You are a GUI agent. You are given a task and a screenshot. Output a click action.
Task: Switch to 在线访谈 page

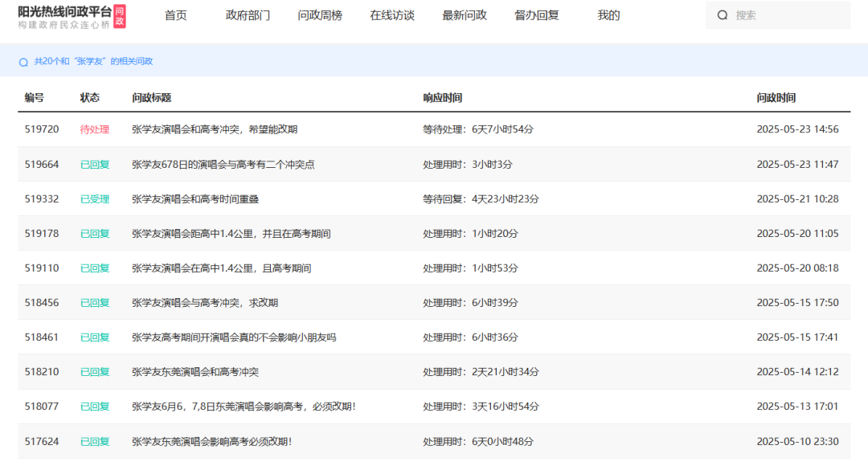(392, 15)
